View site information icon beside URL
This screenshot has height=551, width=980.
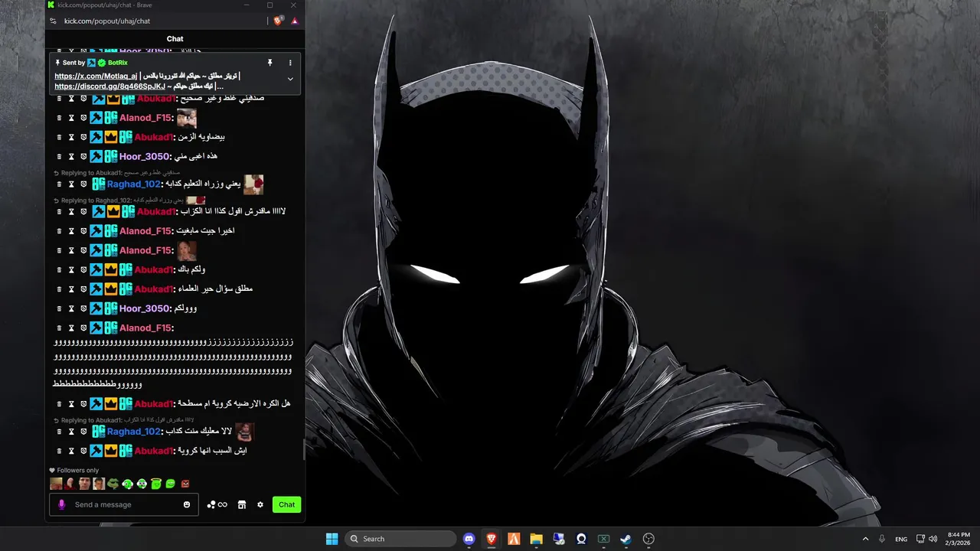point(53,21)
